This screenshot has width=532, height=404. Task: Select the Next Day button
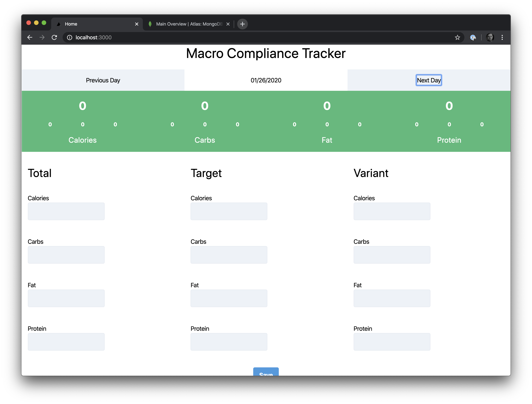428,80
